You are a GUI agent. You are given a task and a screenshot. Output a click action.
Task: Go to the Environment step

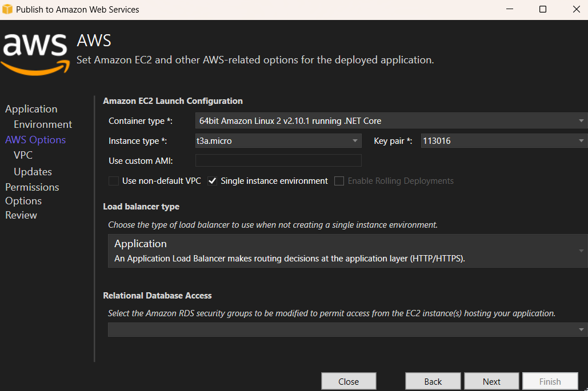[43, 124]
